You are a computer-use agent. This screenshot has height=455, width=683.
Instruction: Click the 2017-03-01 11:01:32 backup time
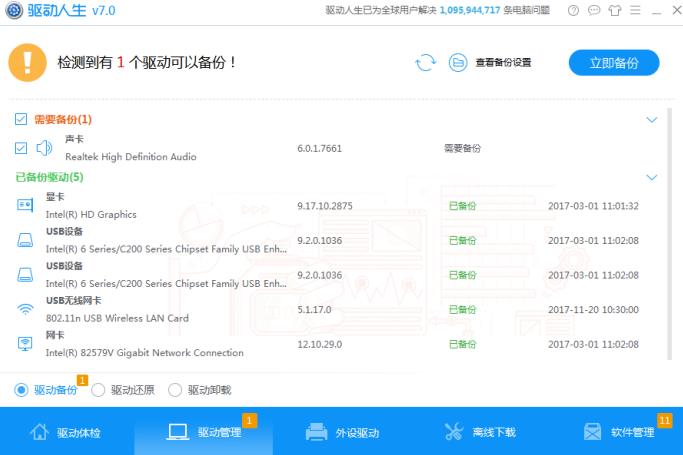[593, 206]
